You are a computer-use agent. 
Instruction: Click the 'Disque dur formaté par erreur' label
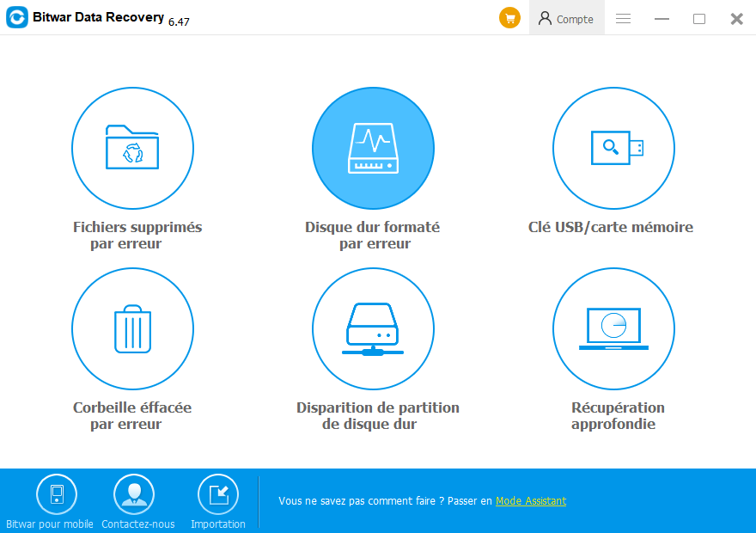[373, 235]
